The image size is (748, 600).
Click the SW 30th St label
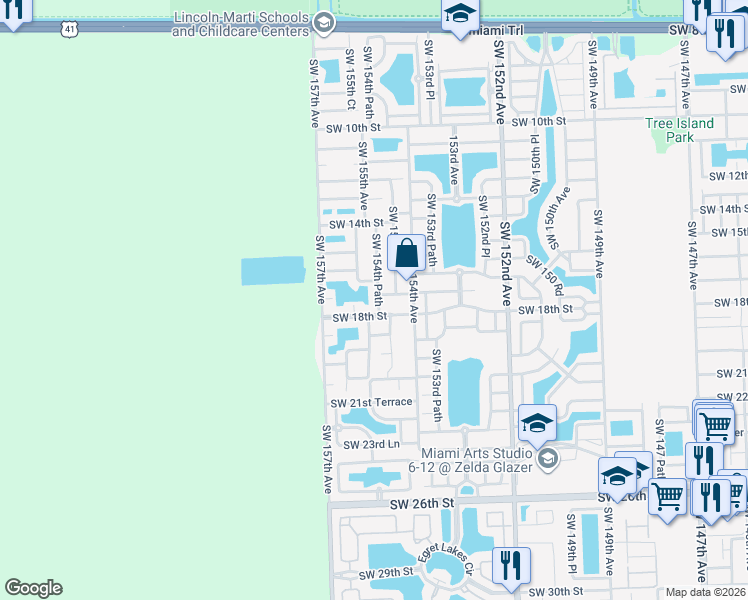point(556,592)
